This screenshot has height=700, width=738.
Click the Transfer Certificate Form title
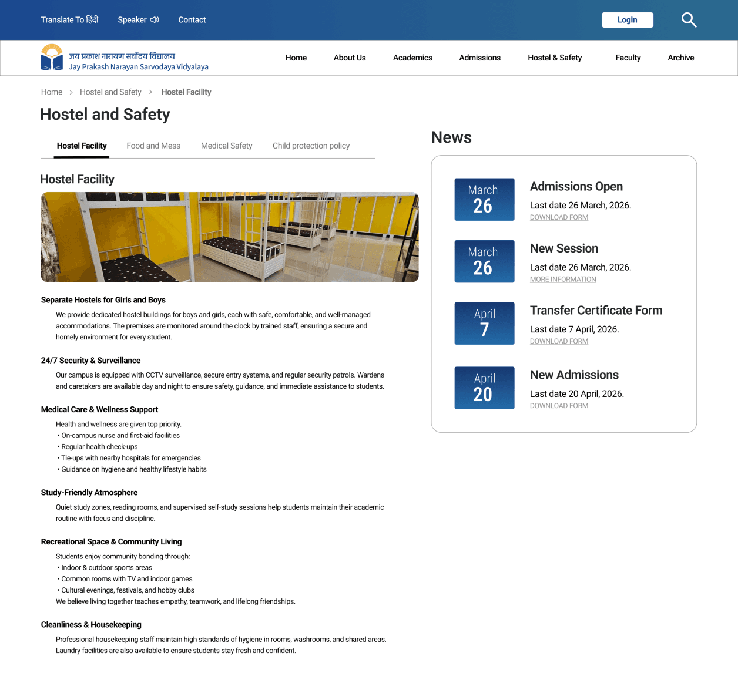tap(596, 311)
